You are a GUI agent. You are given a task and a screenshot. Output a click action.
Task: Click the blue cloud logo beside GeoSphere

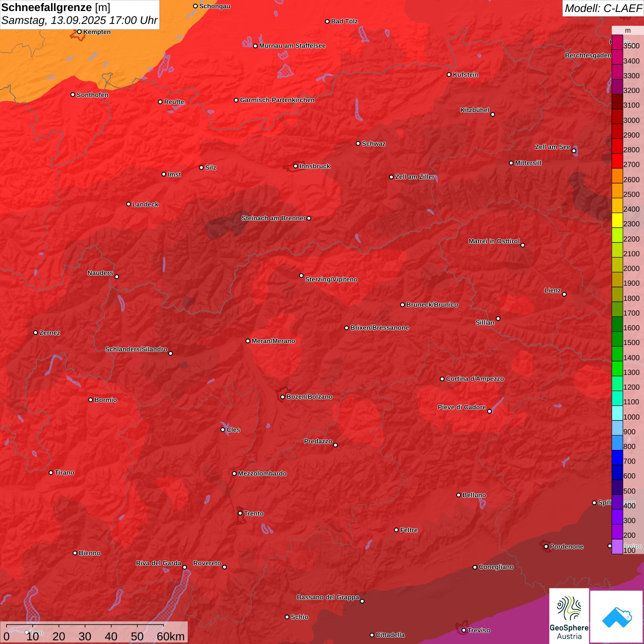(x=617, y=617)
